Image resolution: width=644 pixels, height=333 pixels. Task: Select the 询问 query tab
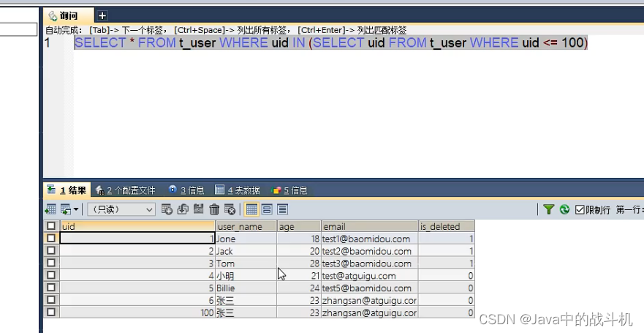point(69,15)
